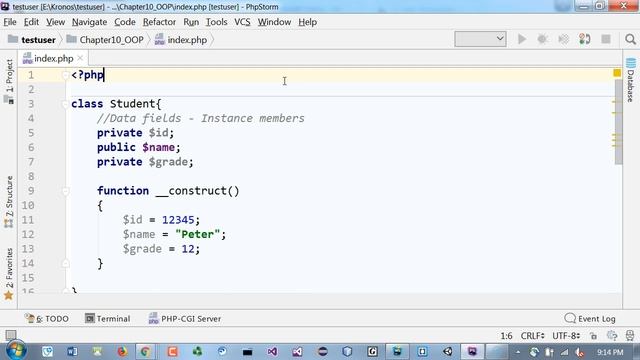Viewport: 640px width, 360px height.
Task: Click the Data fields comment line
Action: point(201,118)
